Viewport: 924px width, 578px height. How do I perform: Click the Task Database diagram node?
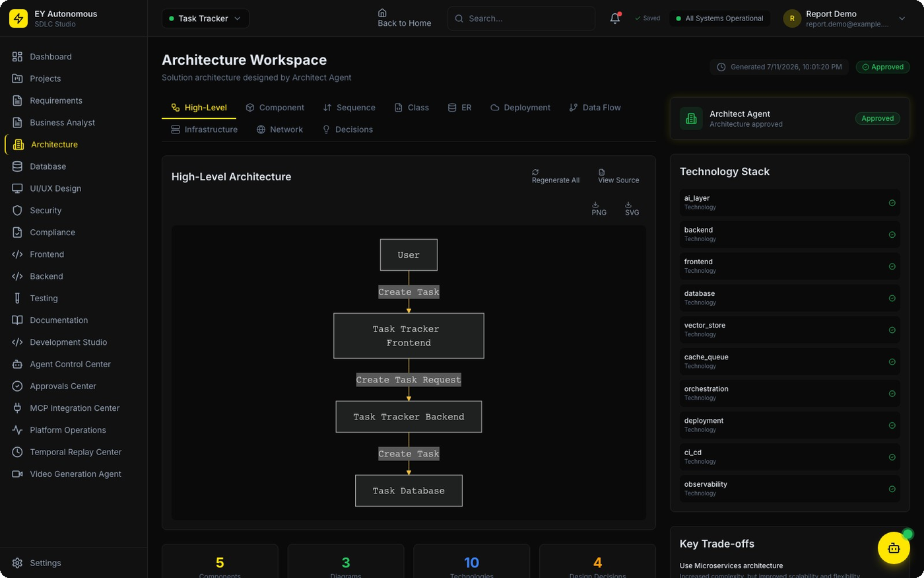click(409, 491)
